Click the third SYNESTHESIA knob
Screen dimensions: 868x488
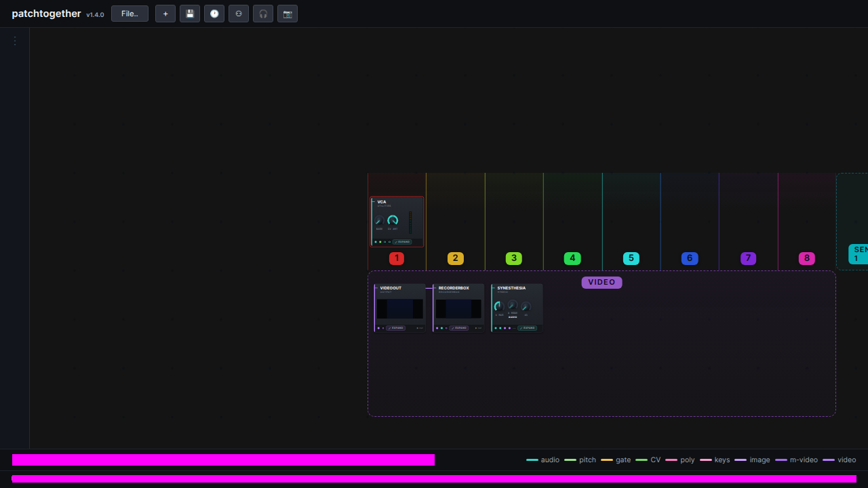pos(526,306)
